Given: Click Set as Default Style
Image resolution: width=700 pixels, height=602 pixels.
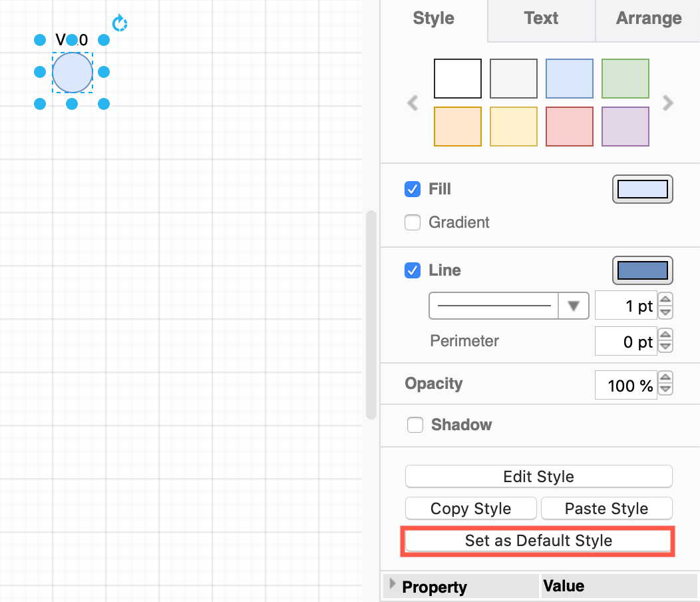Looking at the screenshot, I should 538,541.
